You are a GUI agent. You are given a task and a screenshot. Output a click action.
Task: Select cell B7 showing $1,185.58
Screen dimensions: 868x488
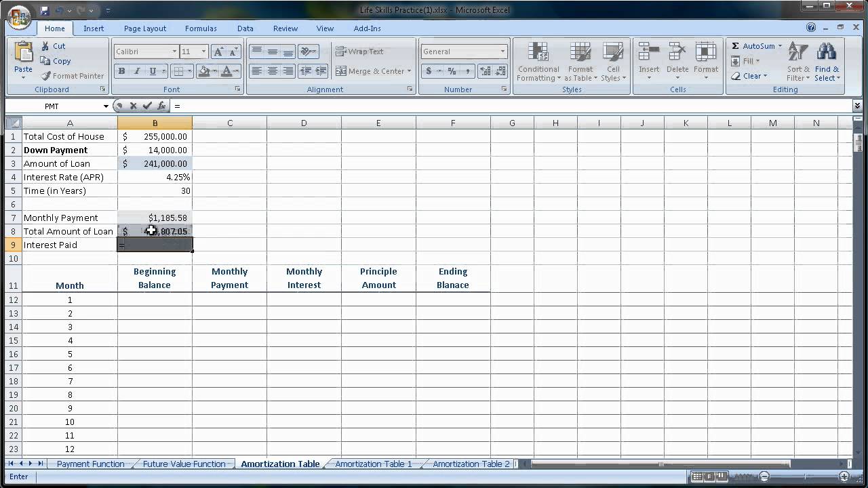pyautogui.click(x=155, y=218)
